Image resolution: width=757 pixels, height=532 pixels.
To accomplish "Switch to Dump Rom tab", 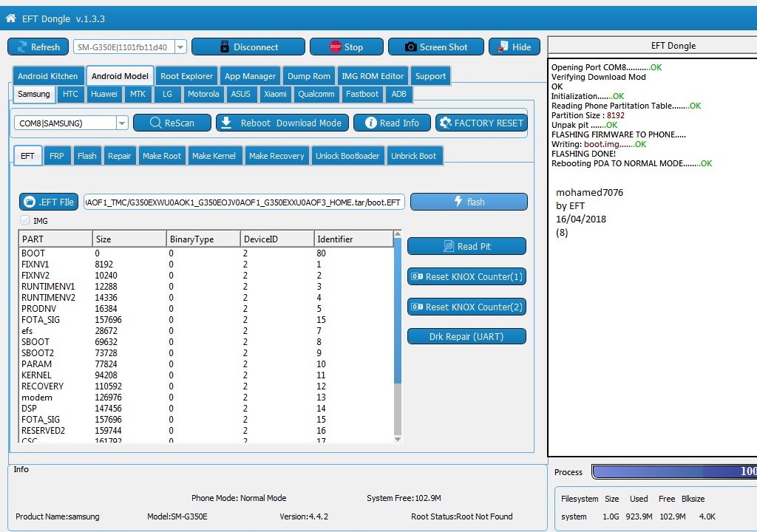I will [x=309, y=76].
